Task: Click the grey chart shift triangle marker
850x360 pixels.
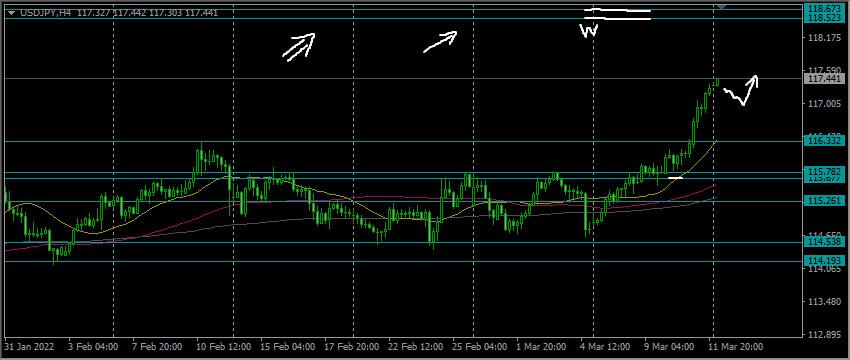Action: 720,6
